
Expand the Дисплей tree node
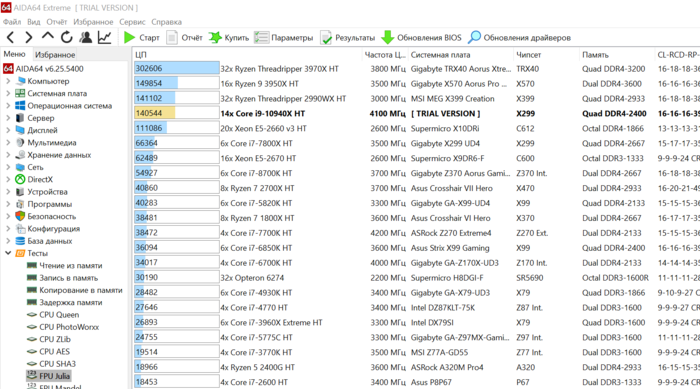(8, 130)
